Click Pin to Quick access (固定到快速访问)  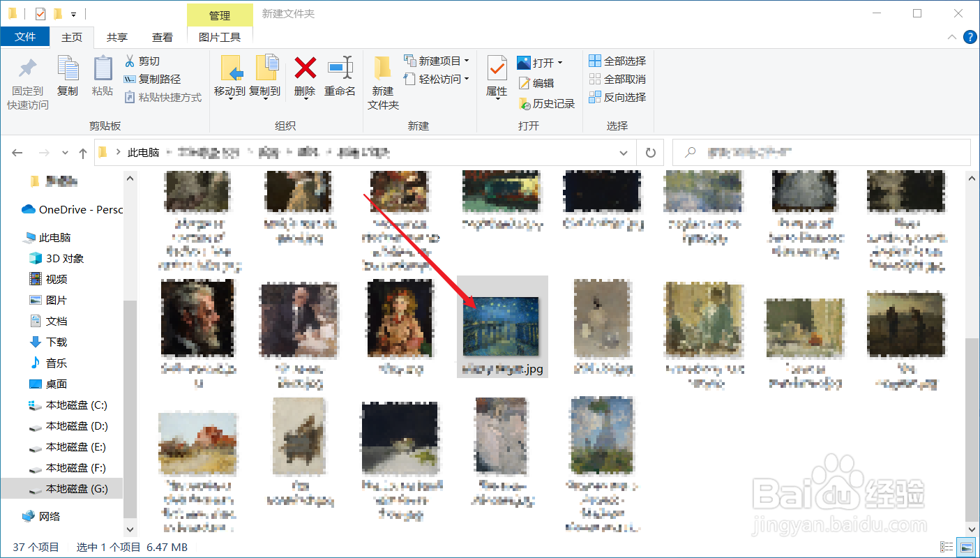pos(28,83)
